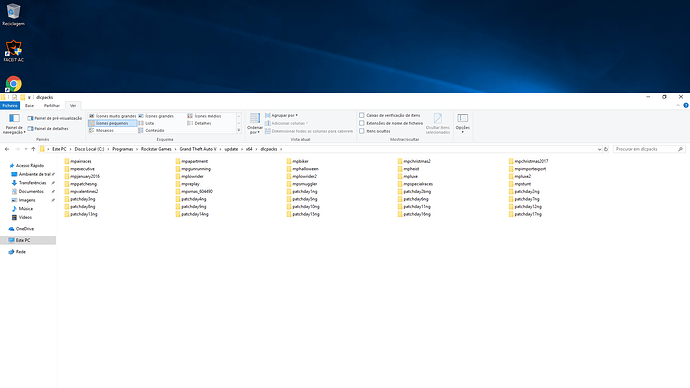Select Ícones grandes layout
The height and width of the screenshot is (388, 690).
point(156,116)
